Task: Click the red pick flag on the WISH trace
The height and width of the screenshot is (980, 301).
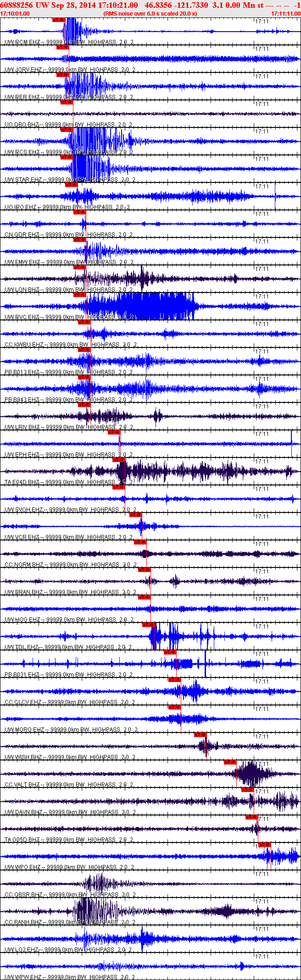Action: [x=201, y=735]
